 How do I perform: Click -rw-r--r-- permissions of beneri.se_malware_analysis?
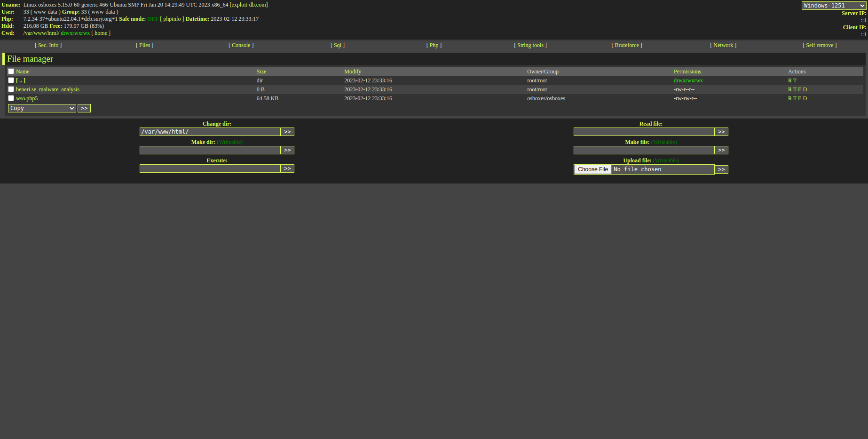click(684, 89)
